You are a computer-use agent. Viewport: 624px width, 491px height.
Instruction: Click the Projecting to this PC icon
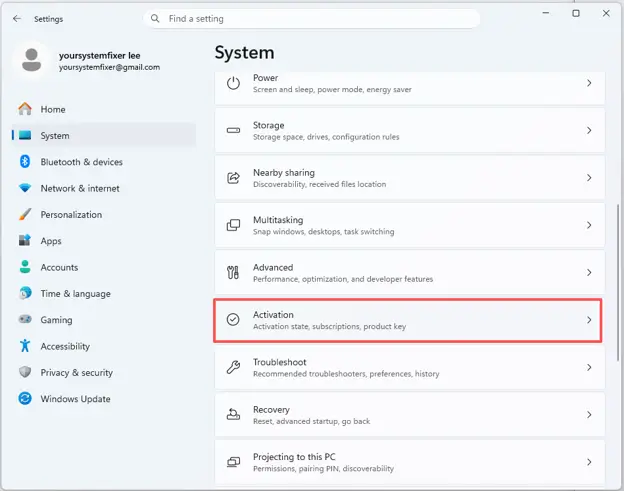[x=233, y=462]
